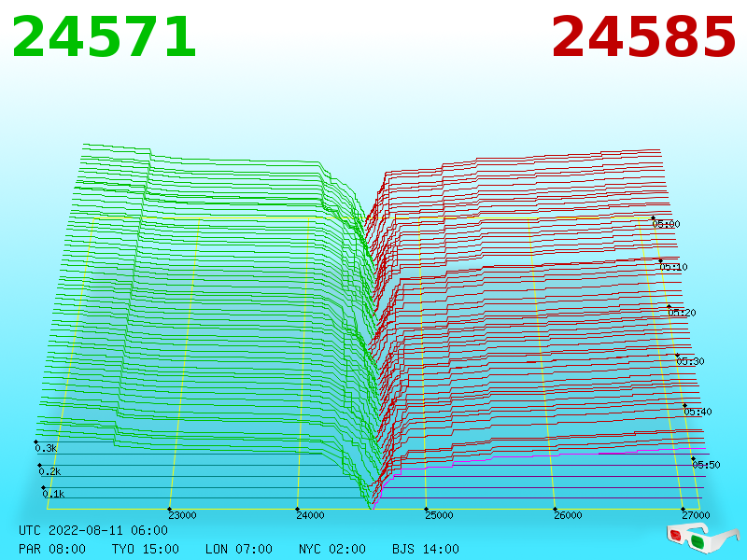747x560 pixels.
Task: Click the UTC 2022-08-11 06:00 timestamp
Action: pyautogui.click(x=93, y=530)
